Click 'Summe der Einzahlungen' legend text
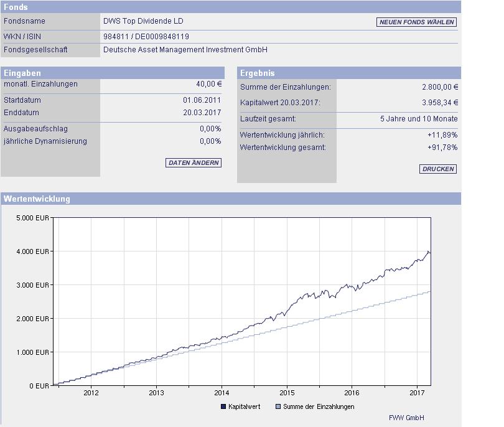The image size is (504, 427). [x=319, y=406]
